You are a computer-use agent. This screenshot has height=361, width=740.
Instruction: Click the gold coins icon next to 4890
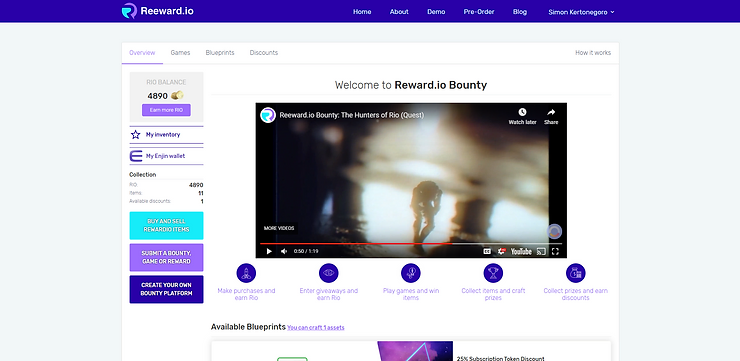point(177,95)
